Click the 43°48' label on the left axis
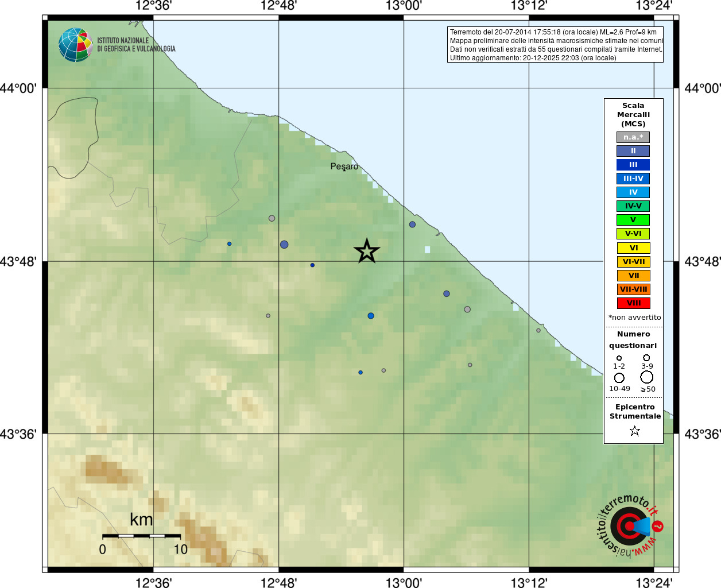721x588 pixels. tap(18, 262)
